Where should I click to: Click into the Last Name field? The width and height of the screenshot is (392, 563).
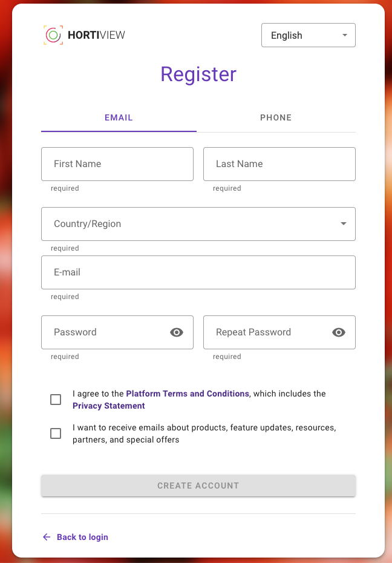pyautogui.click(x=279, y=164)
